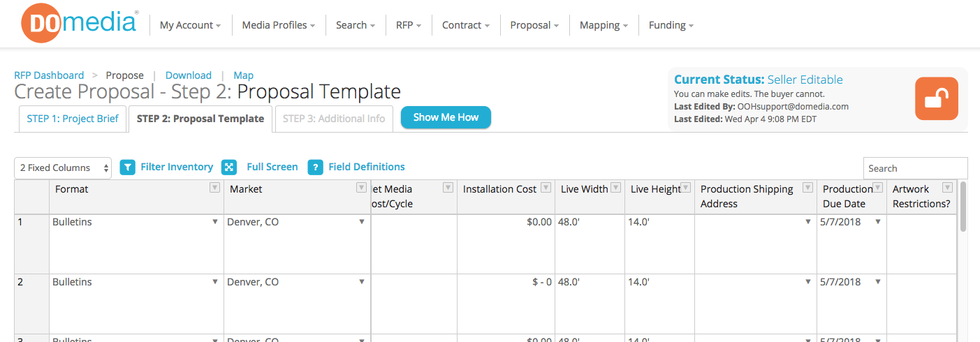Click the Filter Inventory funnel icon
Image resolution: width=980 pixels, height=342 pixels.
point(127,168)
